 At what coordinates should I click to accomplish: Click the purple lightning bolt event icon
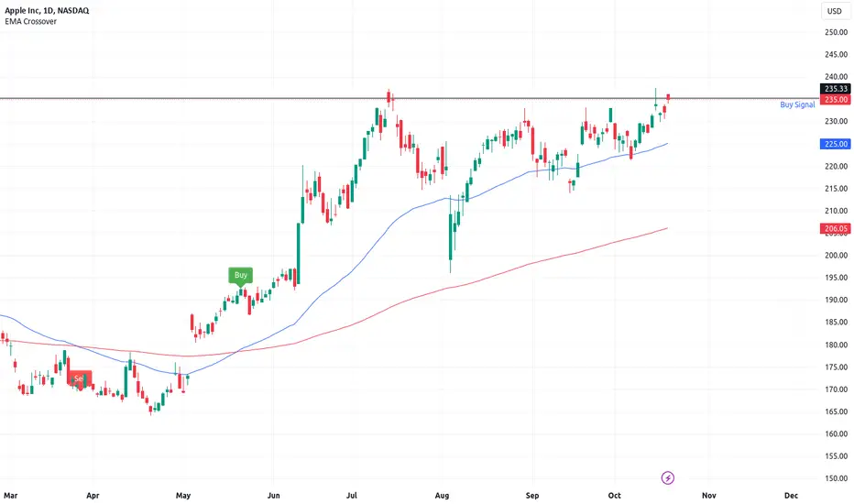(668, 477)
